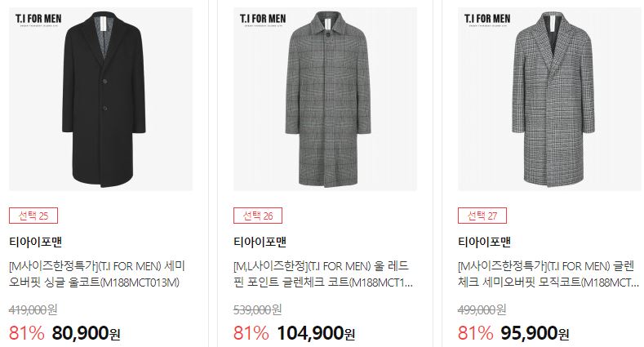644x347 pixels.
Task: Click the 95,900원 sale price
Action: [x=535, y=333]
